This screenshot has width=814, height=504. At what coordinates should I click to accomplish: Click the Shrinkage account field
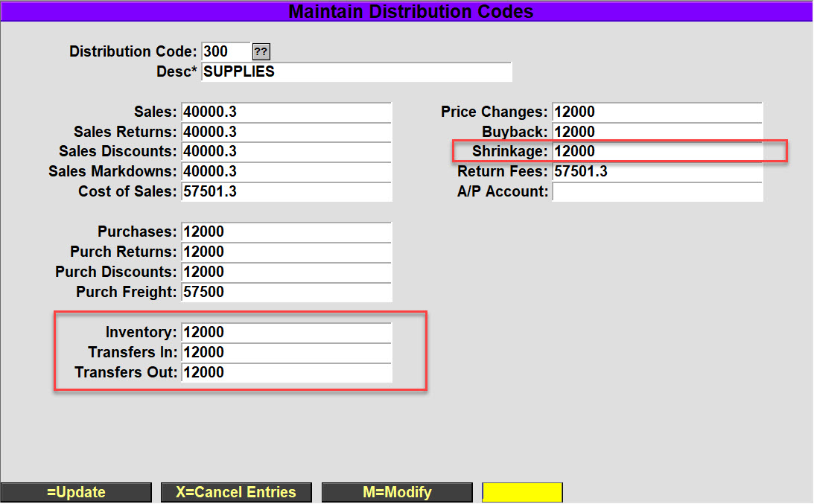click(657, 152)
